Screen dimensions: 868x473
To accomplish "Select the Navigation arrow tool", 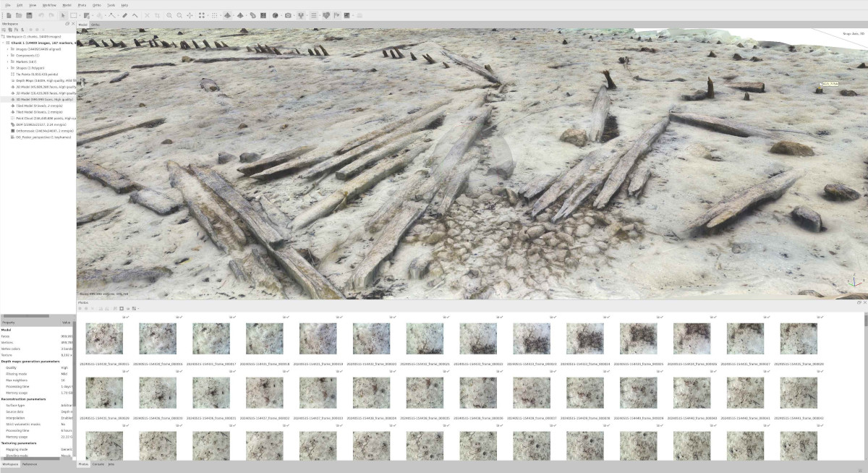I will [63, 15].
